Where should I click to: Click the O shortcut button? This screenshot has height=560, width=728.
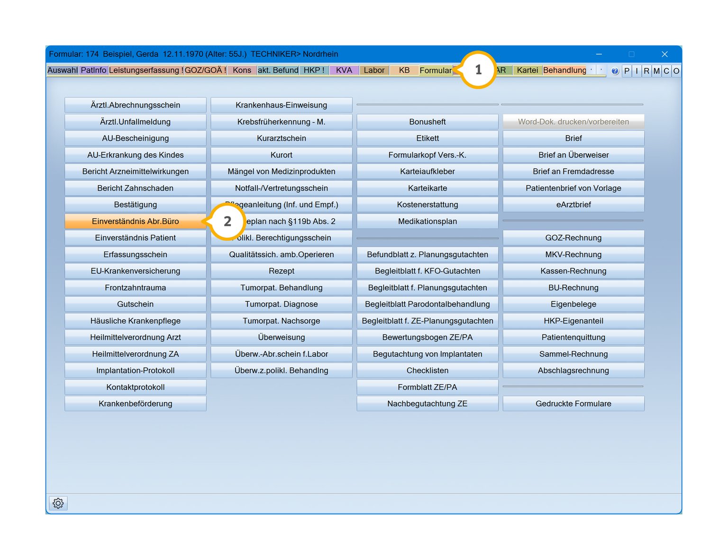(x=676, y=71)
